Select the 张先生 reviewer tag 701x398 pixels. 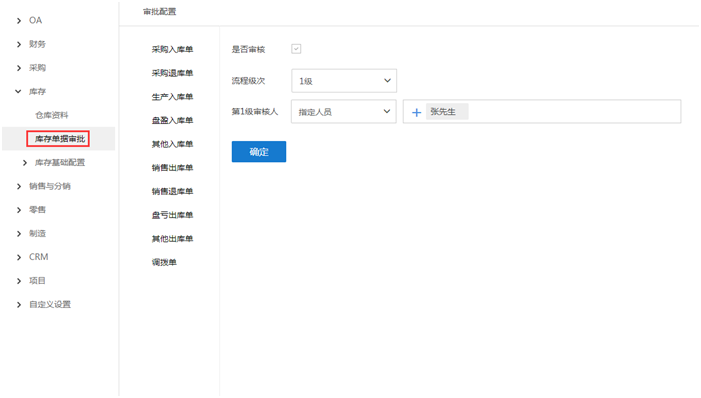(x=447, y=112)
